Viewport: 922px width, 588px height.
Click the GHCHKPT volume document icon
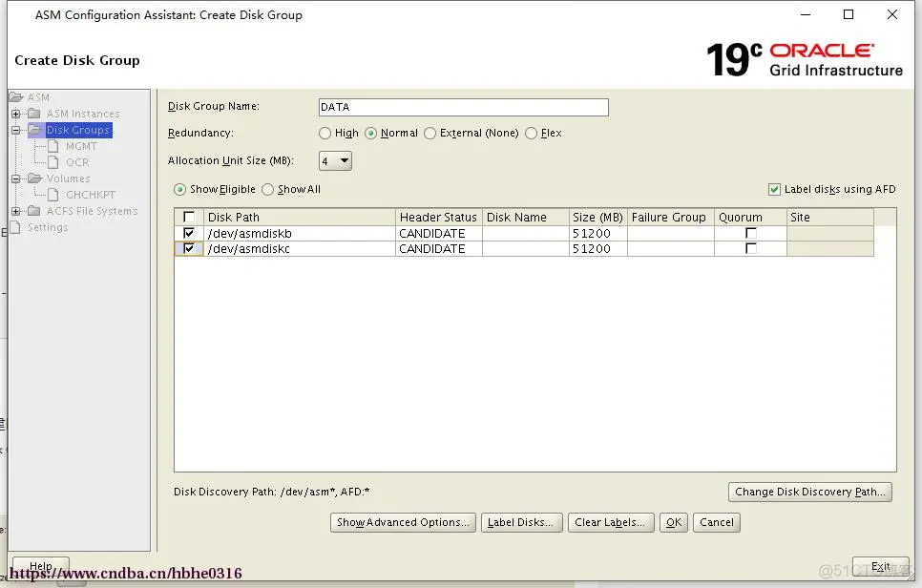coord(53,195)
